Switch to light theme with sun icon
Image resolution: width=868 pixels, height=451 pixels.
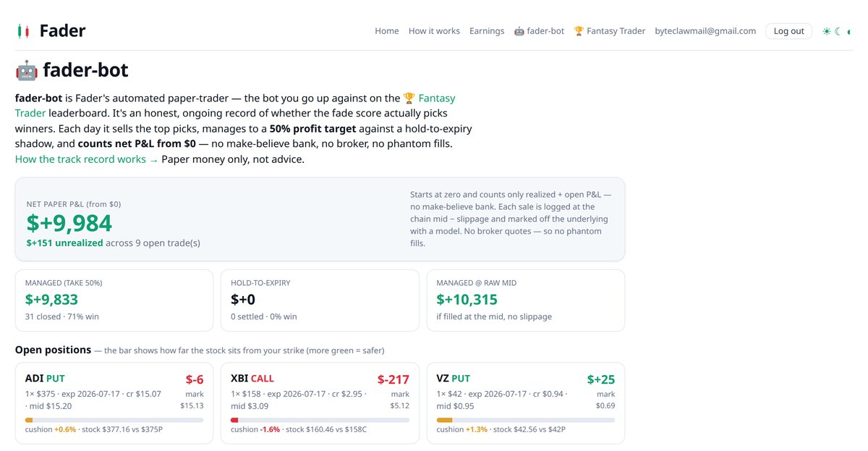[x=827, y=31]
